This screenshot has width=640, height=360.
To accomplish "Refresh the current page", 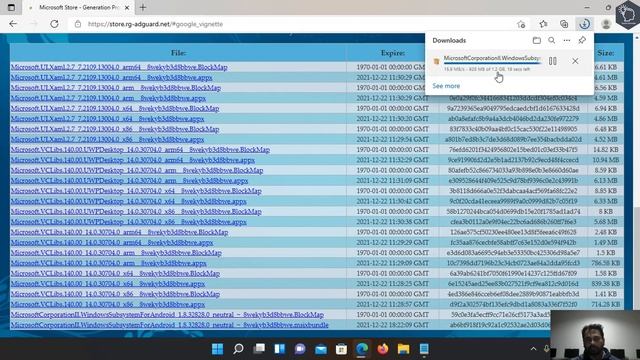I will point(54,24).
